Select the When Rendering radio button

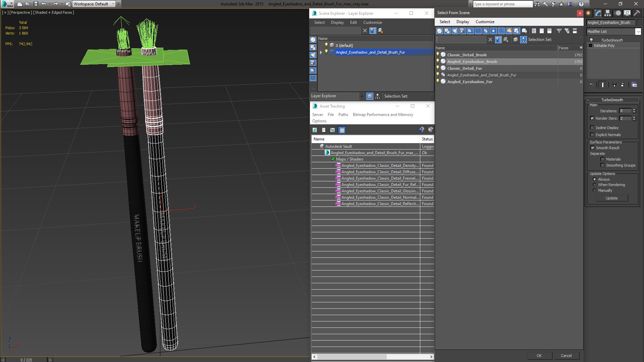(594, 185)
